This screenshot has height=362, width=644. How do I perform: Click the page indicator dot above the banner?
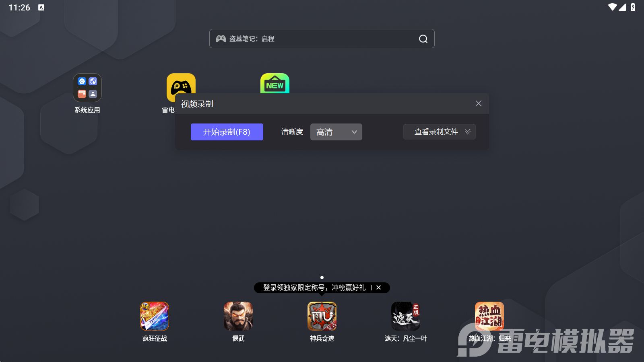coord(322,277)
